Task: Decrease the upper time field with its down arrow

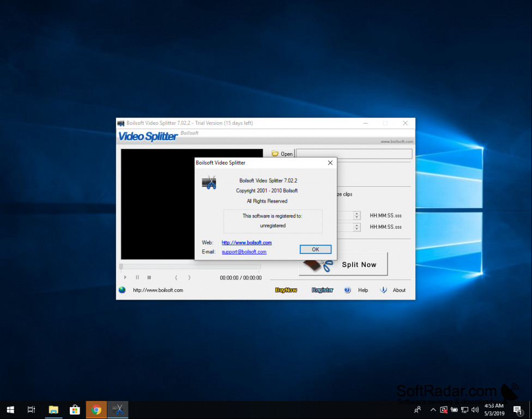Action: (356, 217)
